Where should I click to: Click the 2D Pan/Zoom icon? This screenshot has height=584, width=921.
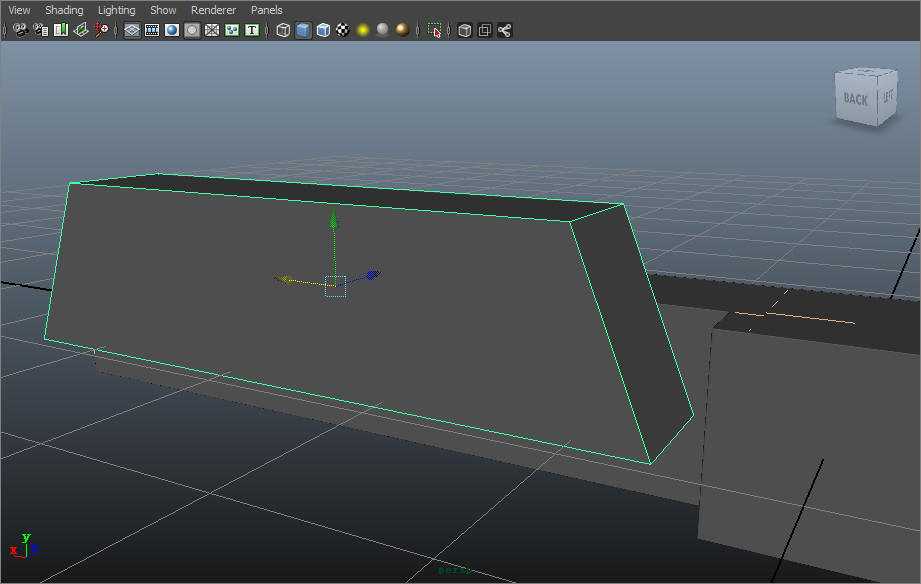(101, 30)
